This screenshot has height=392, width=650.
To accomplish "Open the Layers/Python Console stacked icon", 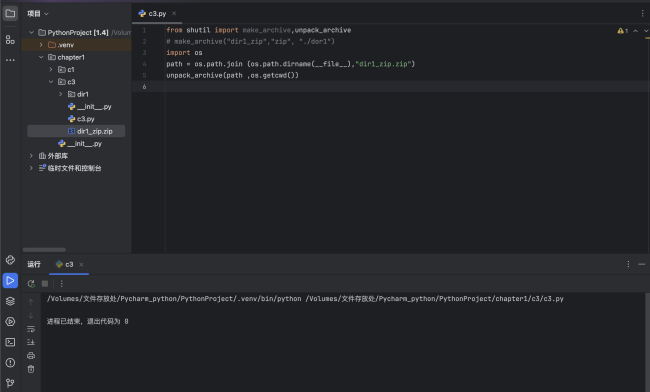I will (x=10, y=301).
